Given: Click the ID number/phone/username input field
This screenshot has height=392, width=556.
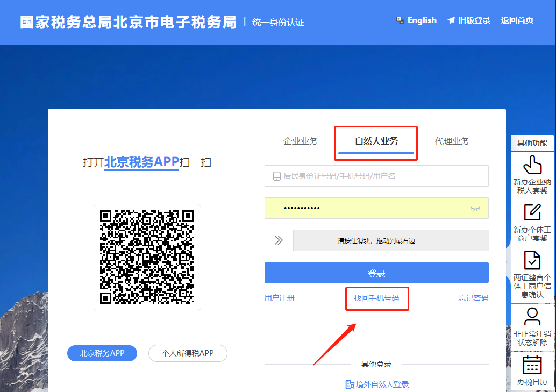Looking at the screenshot, I should pos(382,176).
